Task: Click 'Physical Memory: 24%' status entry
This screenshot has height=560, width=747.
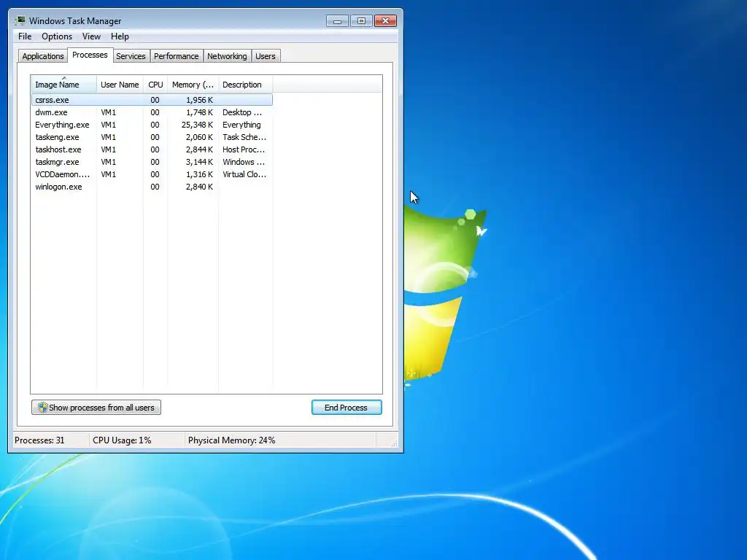Action: (231, 440)
